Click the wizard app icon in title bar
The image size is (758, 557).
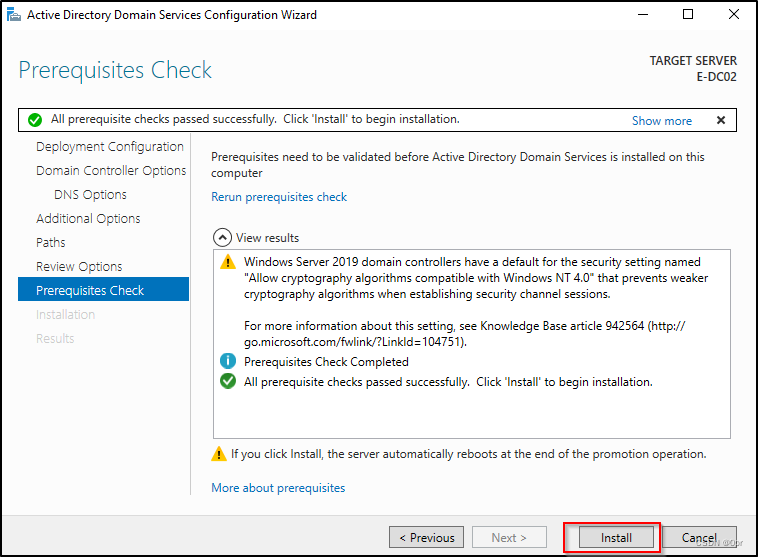click(x=14, y=15)
